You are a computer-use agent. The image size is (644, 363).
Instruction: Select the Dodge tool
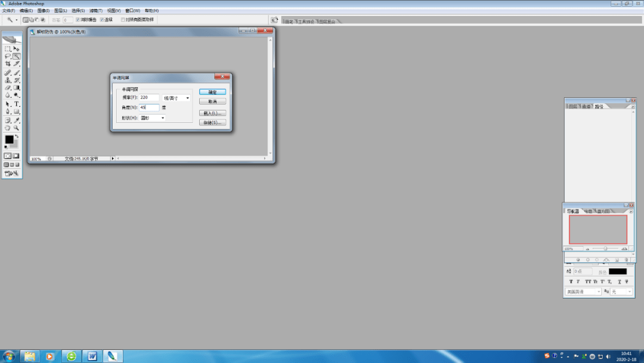pos(17,96)
